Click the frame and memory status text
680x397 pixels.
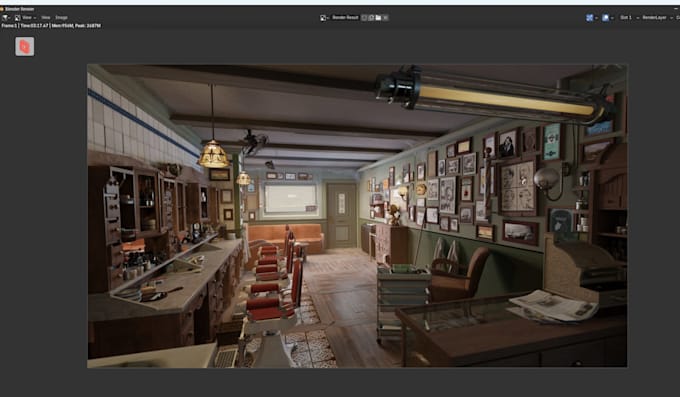click(x=51, y=26)
